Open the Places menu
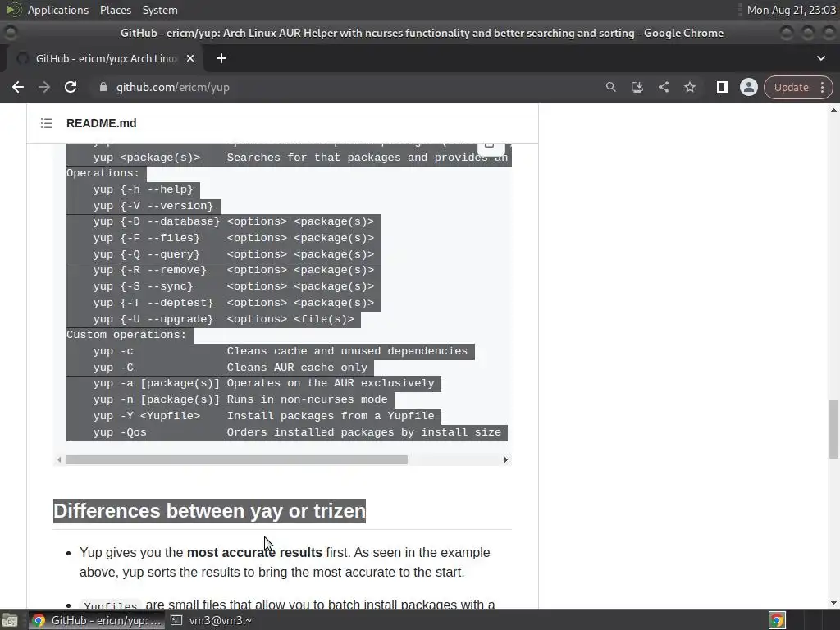The width and height of the screenshot is (840, 630). tap(115, 10)
